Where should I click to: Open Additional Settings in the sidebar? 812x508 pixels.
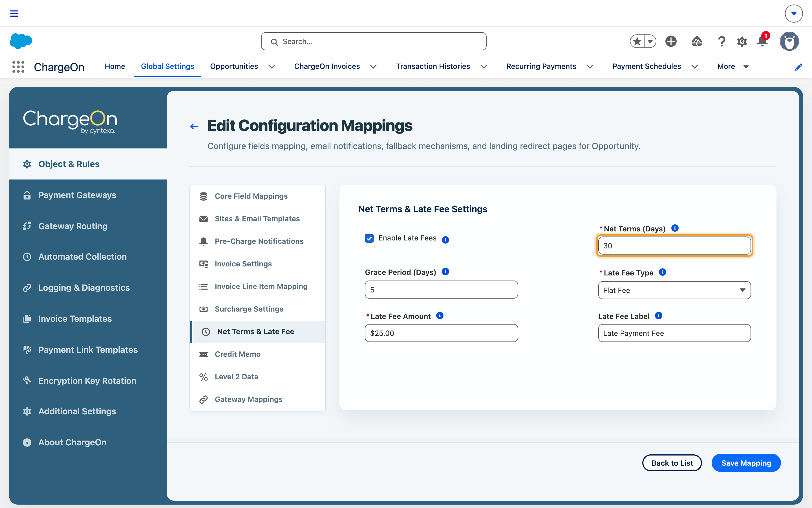click(88, 411)
